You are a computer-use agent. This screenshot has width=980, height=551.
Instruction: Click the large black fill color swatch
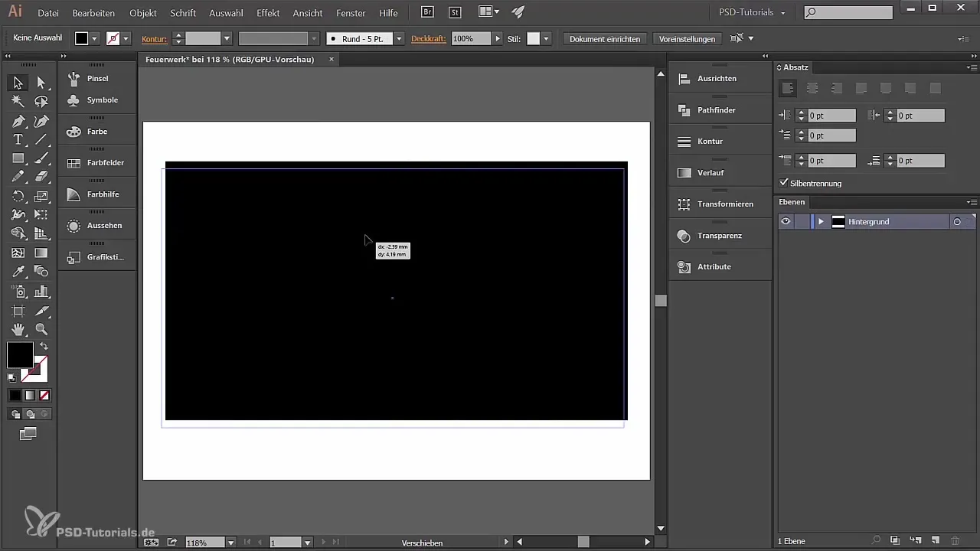tap(20, 355)
